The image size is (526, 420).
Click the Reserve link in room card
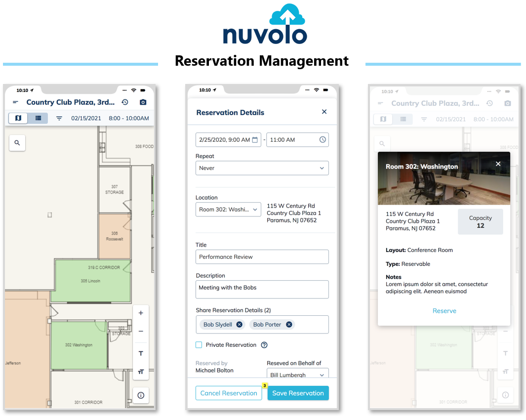click(x=444, y=311)
